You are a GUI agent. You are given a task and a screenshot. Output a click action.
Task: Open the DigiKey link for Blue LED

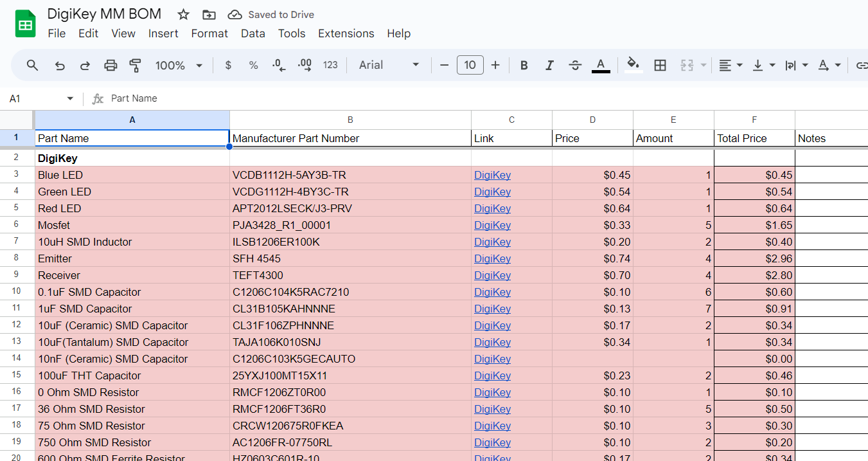pos(492,175)
